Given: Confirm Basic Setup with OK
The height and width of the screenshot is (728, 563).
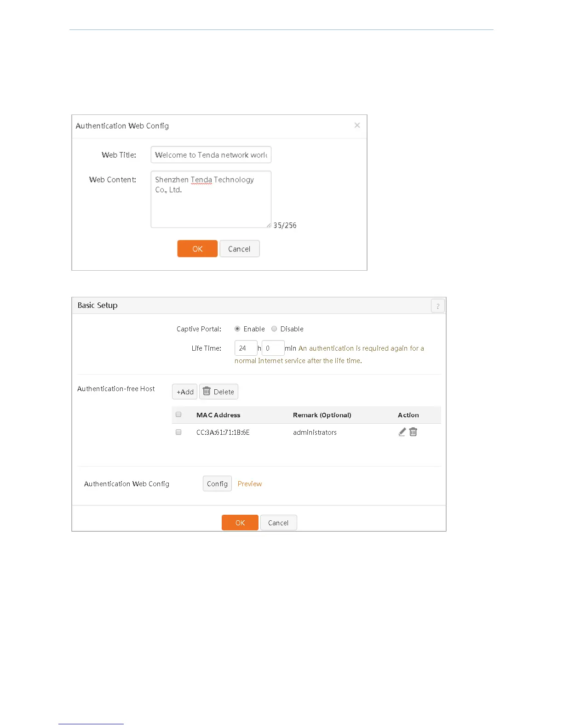Looking at the screenshot, I should tap(240, 523).
